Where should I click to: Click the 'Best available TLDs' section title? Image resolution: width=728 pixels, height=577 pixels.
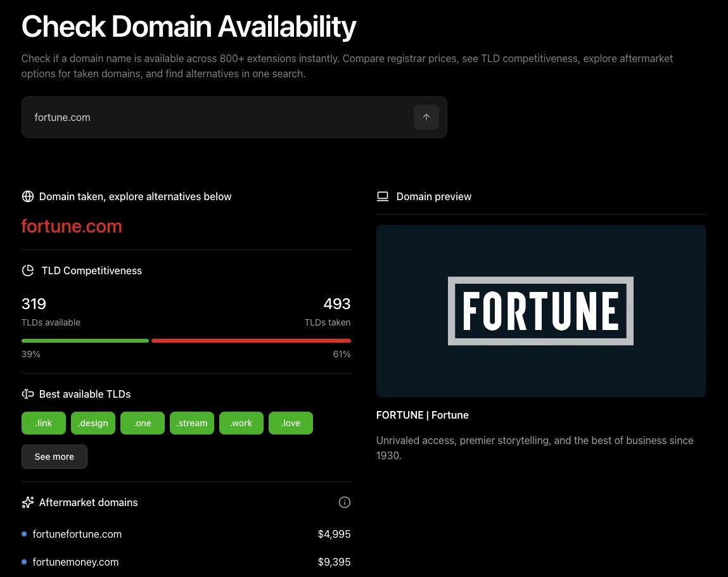click(x=85, y=394)
